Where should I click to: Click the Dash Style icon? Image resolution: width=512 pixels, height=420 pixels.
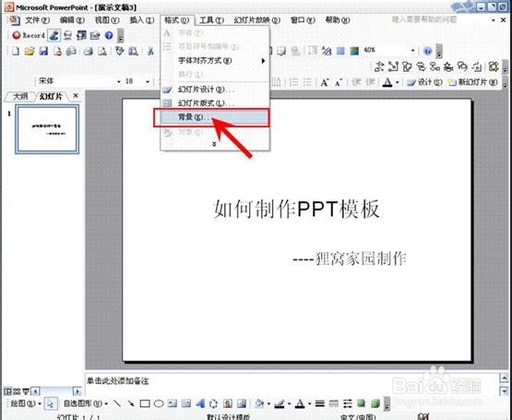coord(333,403)
